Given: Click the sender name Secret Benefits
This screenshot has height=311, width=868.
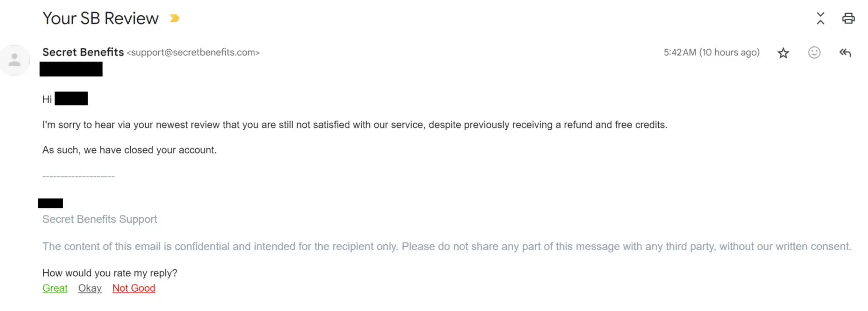Looking at the screenshot, I should point(83,52).
